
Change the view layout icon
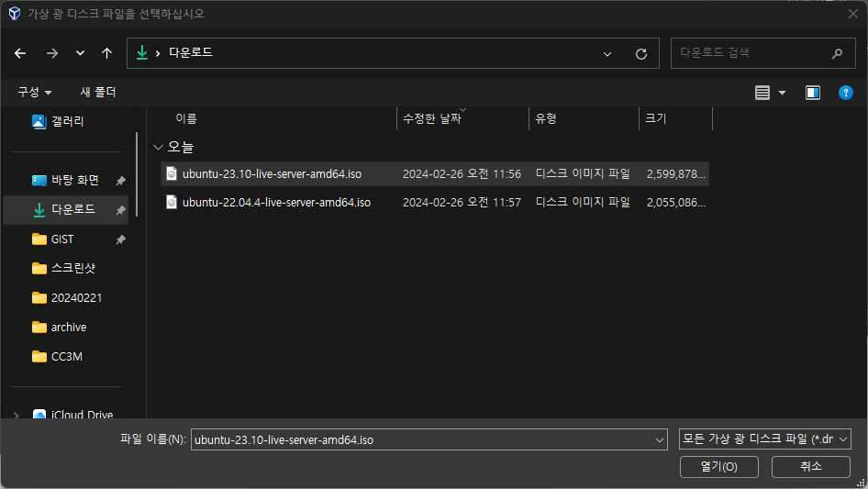[x=762, y=93]
